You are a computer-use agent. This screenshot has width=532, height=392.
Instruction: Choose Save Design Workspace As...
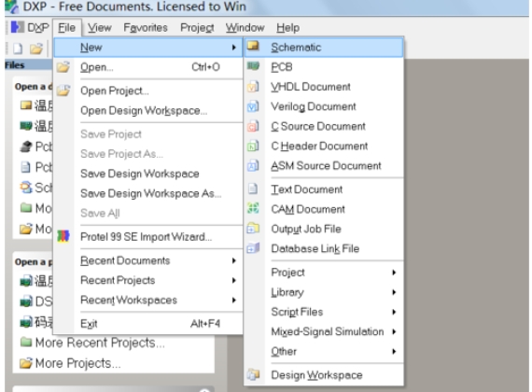pos(148,193)
